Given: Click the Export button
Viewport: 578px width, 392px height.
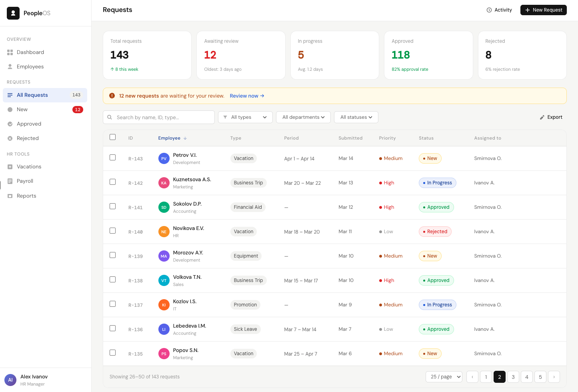Looking at the screenshot, I should (x=551, y=117).
